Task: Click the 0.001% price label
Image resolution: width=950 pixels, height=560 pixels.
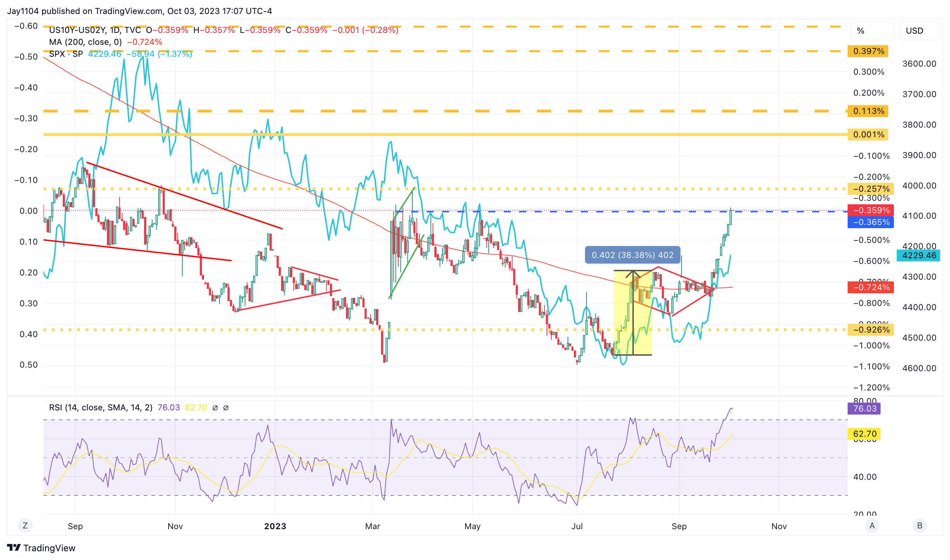Action: pos(867,134)
